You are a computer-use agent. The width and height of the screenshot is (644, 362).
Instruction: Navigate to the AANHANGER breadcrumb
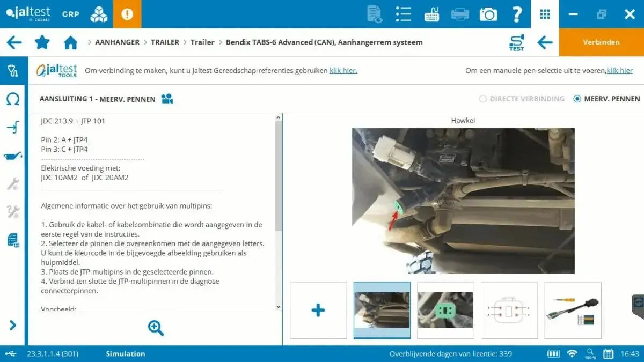pos(117,42)
